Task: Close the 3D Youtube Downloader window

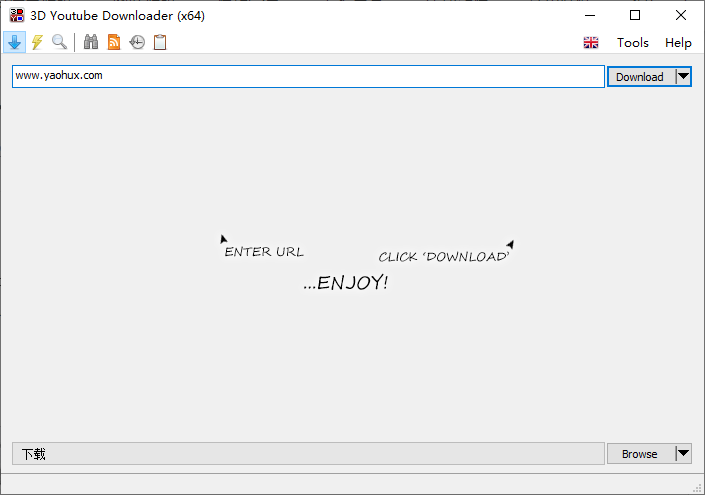Action: tap(681, 15)
